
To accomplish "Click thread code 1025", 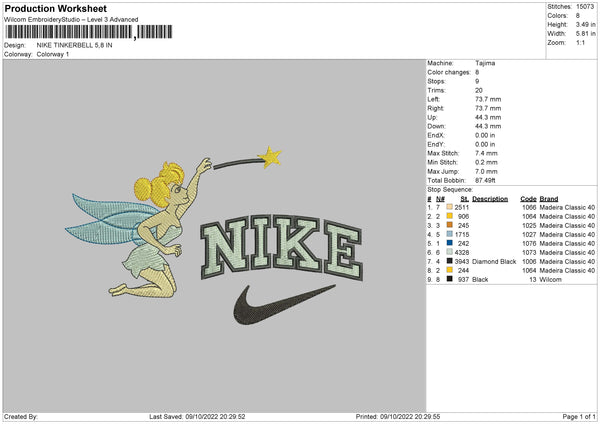I will tap(529, 225).
